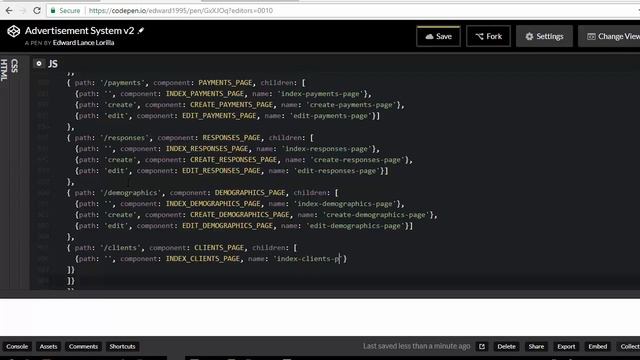Export this pen
The image size is (640, 360).
point(566,347)
